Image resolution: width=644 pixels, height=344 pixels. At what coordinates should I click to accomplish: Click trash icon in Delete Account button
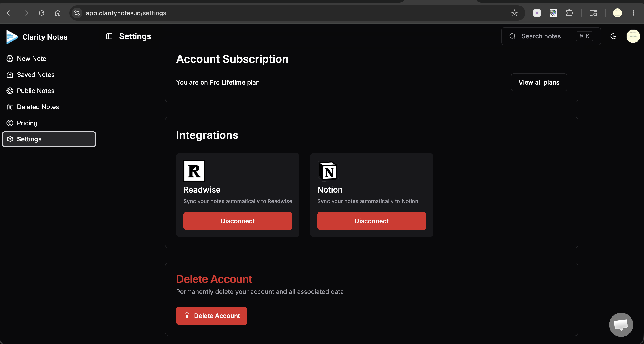tap(187, 316)
